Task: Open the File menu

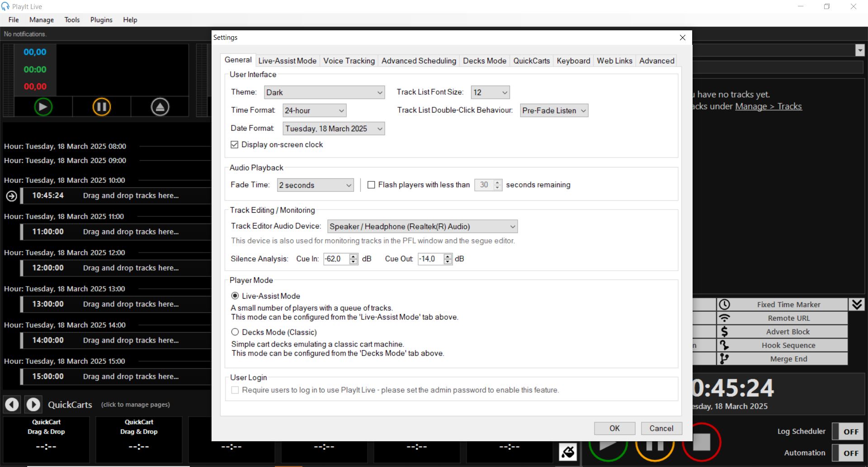Action: [14, 20]
